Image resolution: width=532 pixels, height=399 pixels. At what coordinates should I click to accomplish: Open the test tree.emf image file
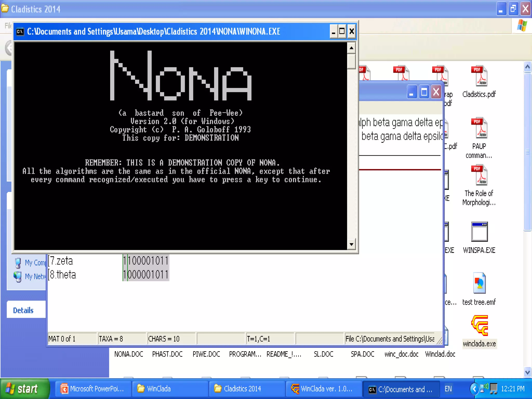click(x=479, y=283)
